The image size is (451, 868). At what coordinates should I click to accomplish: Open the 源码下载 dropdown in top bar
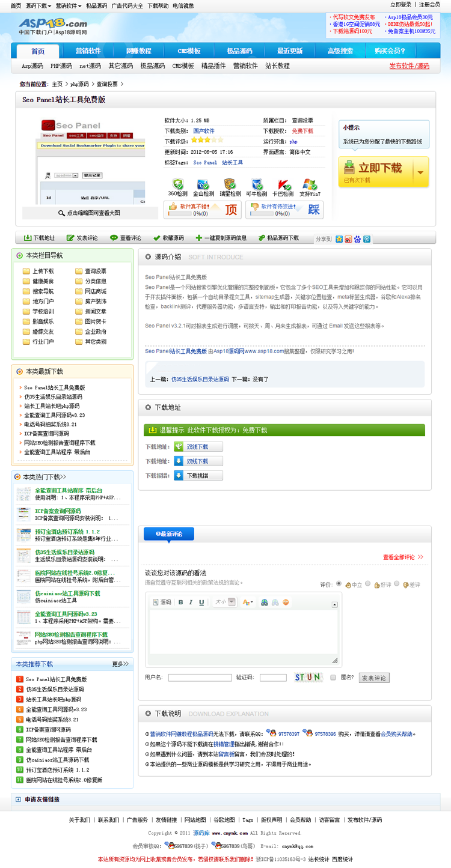(x=38, y=5)
